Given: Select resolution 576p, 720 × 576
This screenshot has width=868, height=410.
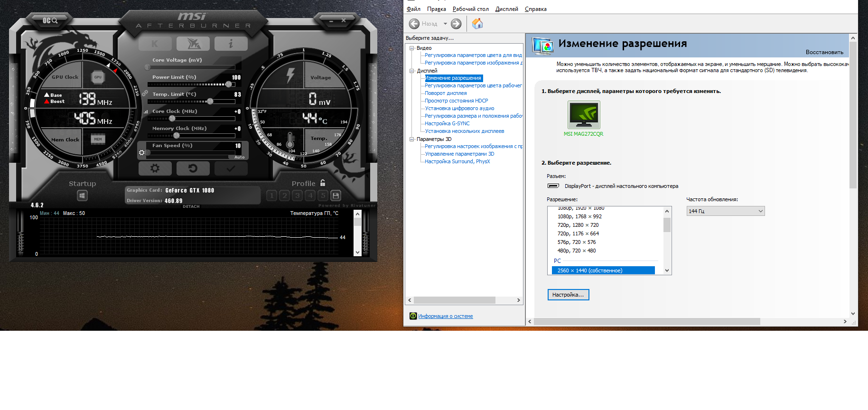Looking at the screenshot, I should pos(577,242).
